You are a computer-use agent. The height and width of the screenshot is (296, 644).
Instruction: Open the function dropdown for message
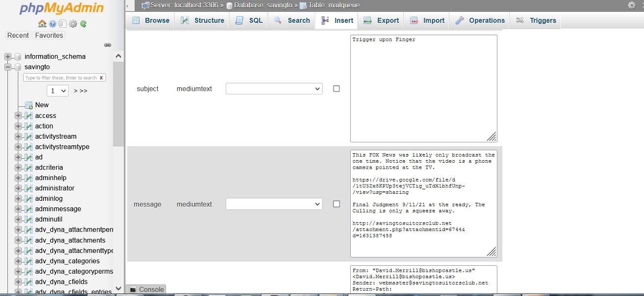coord(274,204)
